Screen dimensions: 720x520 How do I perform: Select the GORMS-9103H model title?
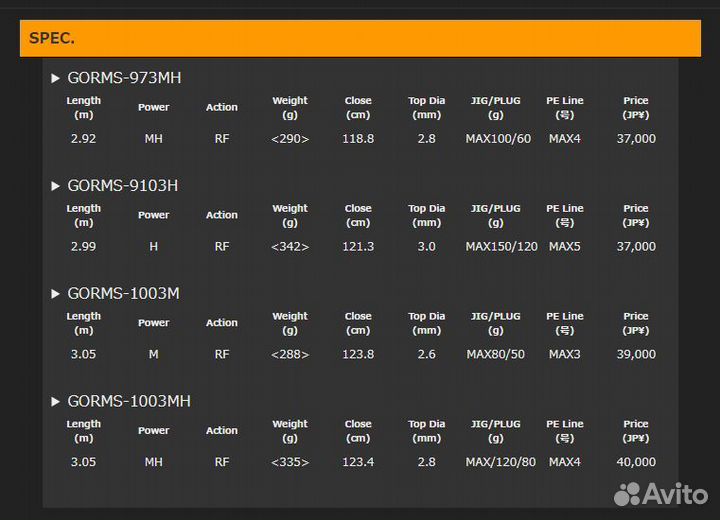pos(123,186)
